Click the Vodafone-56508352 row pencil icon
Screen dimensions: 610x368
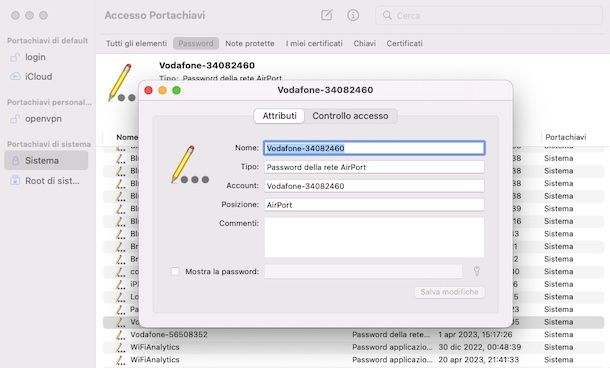(121, 335)
